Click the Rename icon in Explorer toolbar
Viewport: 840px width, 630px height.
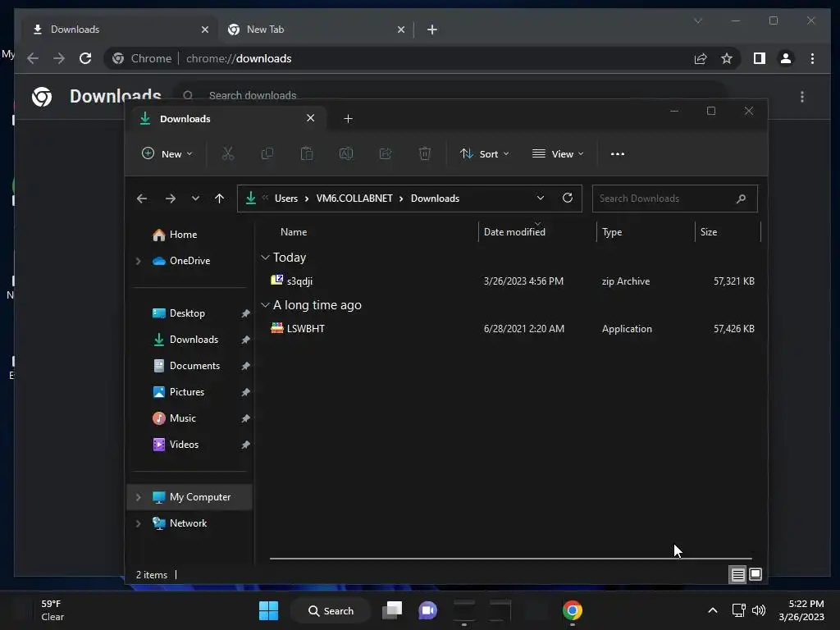pyautogui.click(x=346, y=153)
